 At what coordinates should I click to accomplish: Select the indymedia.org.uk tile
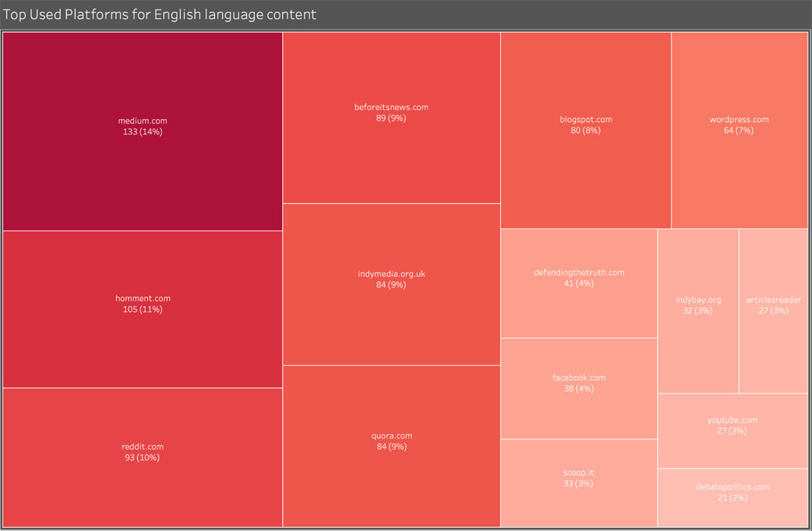click(392, 284)
